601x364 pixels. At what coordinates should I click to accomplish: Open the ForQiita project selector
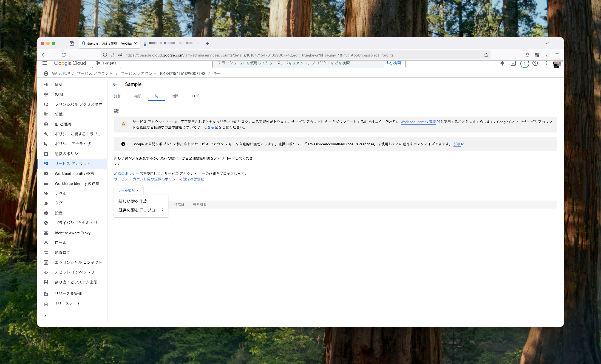click(107, 63)
